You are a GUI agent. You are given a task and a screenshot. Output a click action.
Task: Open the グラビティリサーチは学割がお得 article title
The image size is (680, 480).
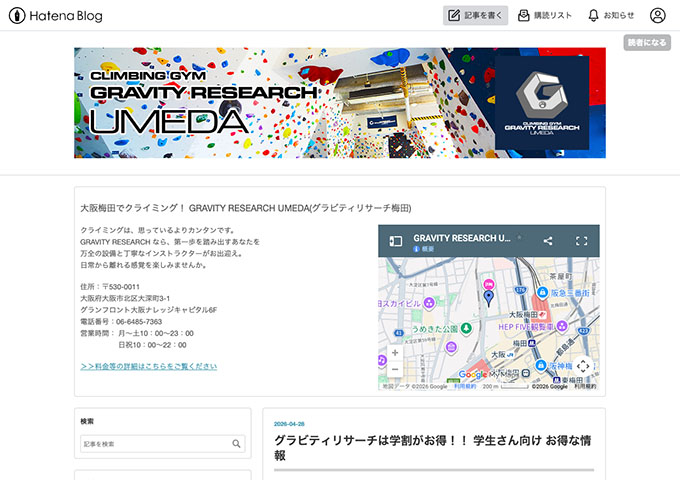click(x=433, y=447)
